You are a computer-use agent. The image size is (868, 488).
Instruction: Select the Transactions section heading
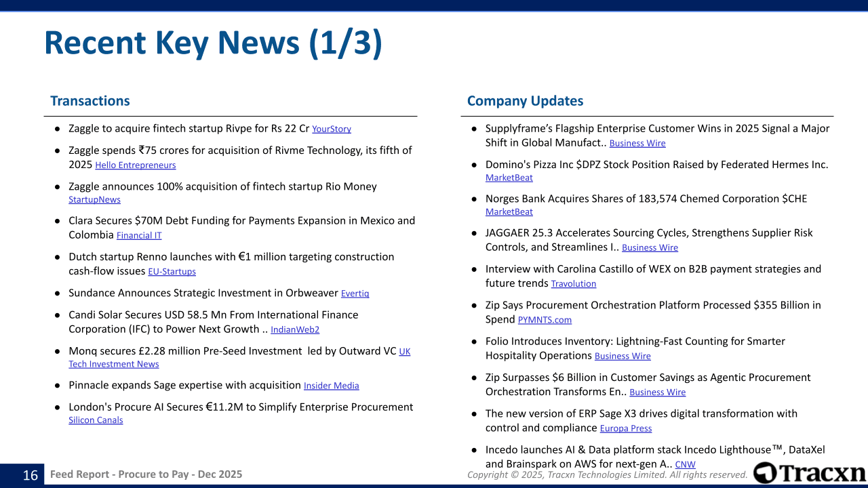click(90, 101)
